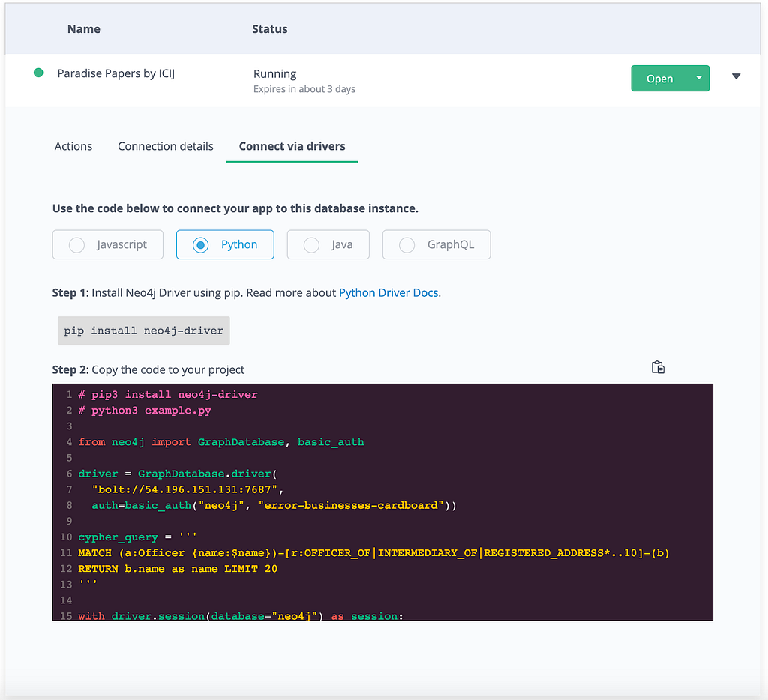Image resolution: width=768 pixels, height=700 pixels.
Task: Click the Status column header
Action: (270, 29)
